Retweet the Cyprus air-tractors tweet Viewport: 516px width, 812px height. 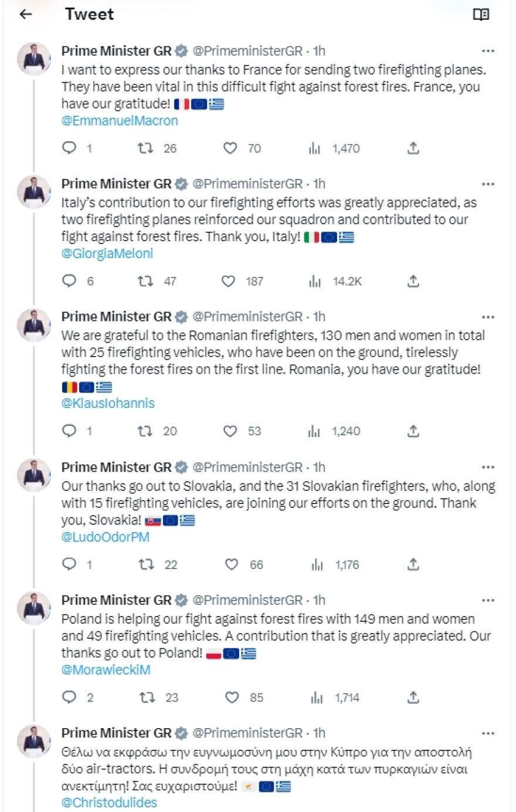pos(145,811)
